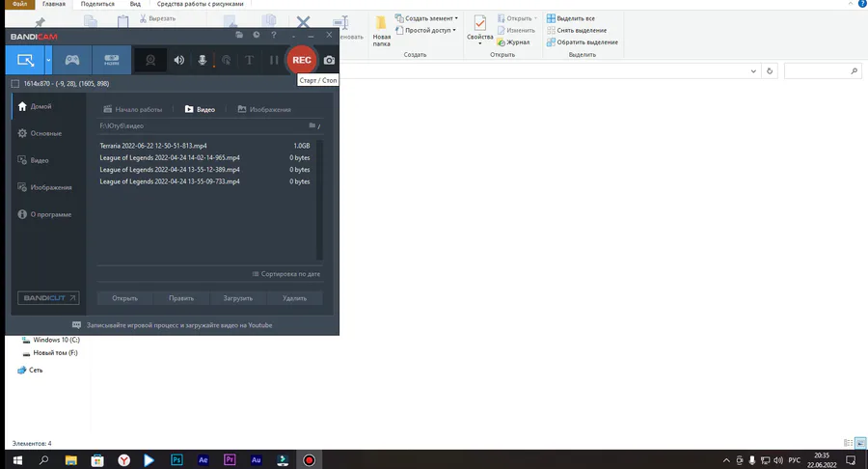Select League of Legends 13-55-12-389.mp4 file
Image resolution: width=868 pixels, height=469 pixels.
pos(204,170)
